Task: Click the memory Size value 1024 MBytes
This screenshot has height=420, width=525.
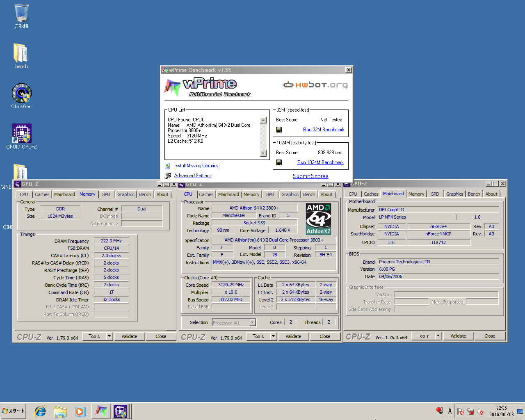Action: pyautogui.click(x=60, y=216)
